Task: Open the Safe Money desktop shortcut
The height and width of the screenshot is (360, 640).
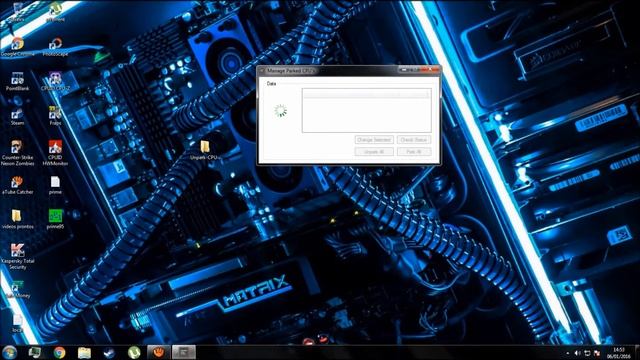Action: point(17,289)
